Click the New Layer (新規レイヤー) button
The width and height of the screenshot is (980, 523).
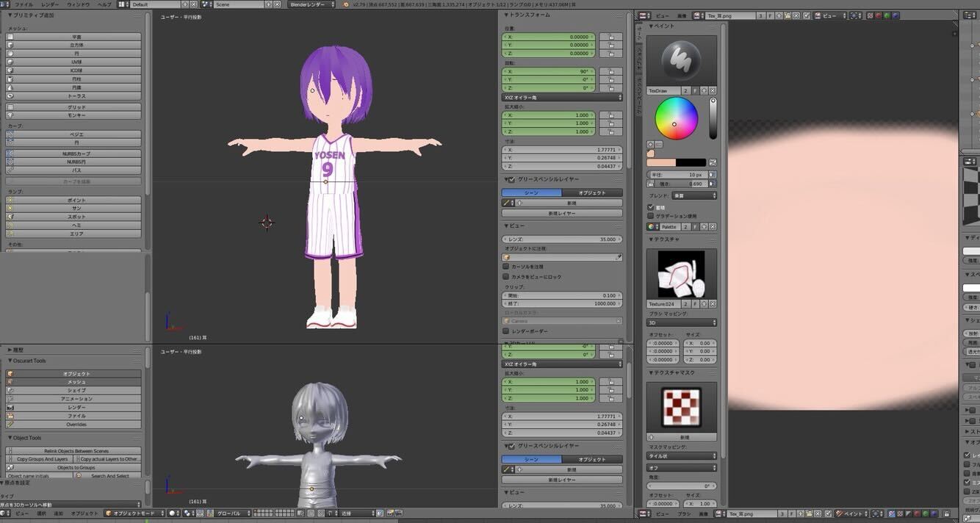coord(562,213)
